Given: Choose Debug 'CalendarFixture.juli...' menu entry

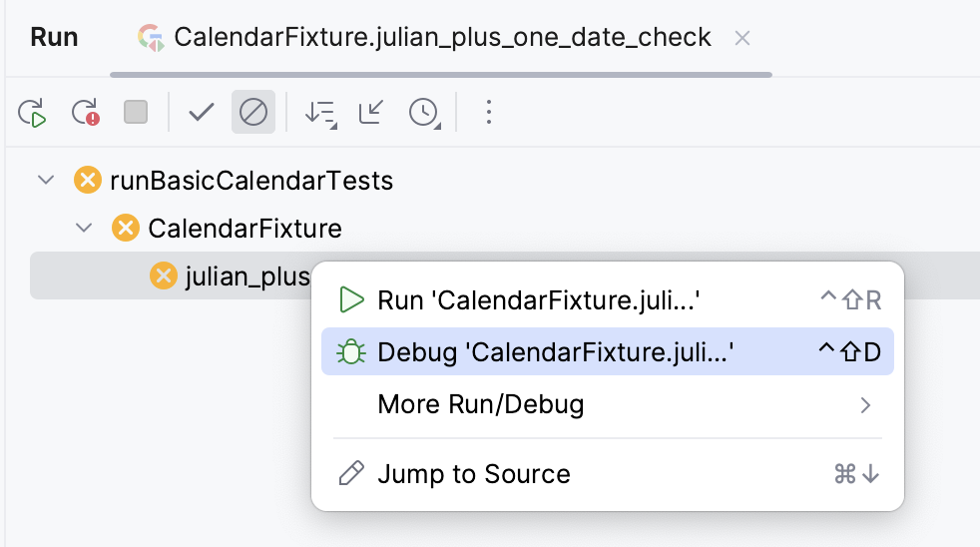Looking at the screenshot, I should [x=556, y=352].
